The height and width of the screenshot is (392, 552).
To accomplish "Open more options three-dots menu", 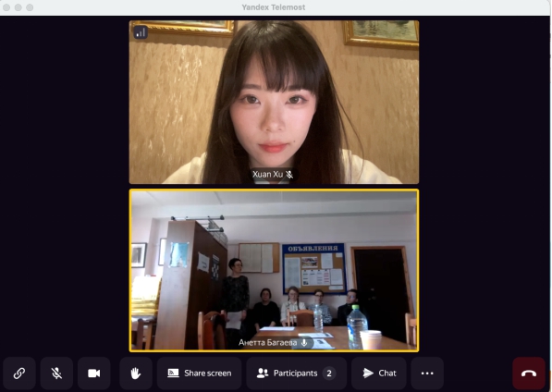I will coord(427,373).
